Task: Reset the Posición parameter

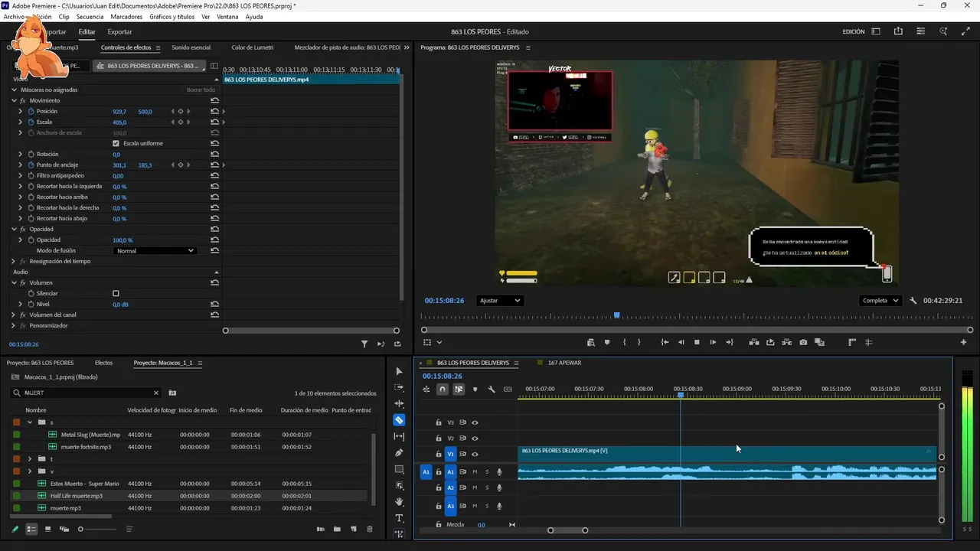Action: coord(214,112)
